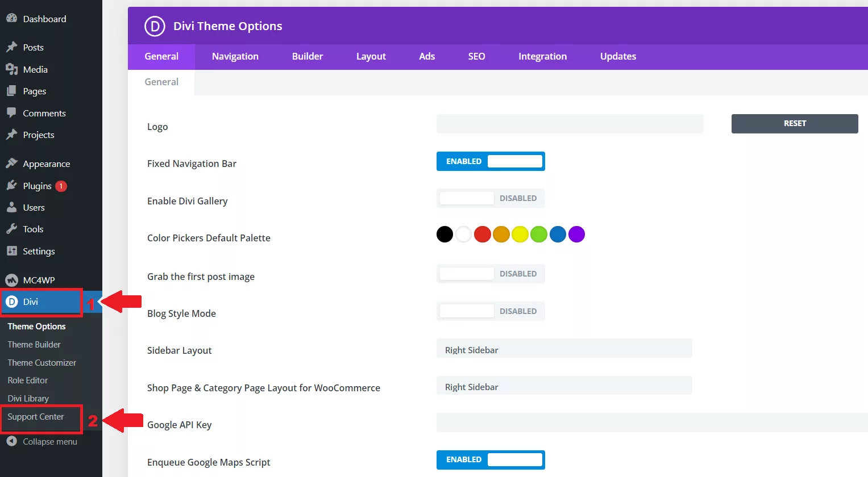Screen dimensions: 868x477
Task: Switch to the Builder tab
Action: 308,56
